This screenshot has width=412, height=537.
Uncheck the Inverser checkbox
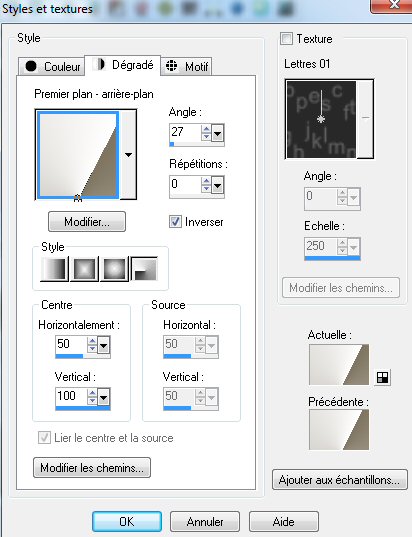(x=175, y=222)
